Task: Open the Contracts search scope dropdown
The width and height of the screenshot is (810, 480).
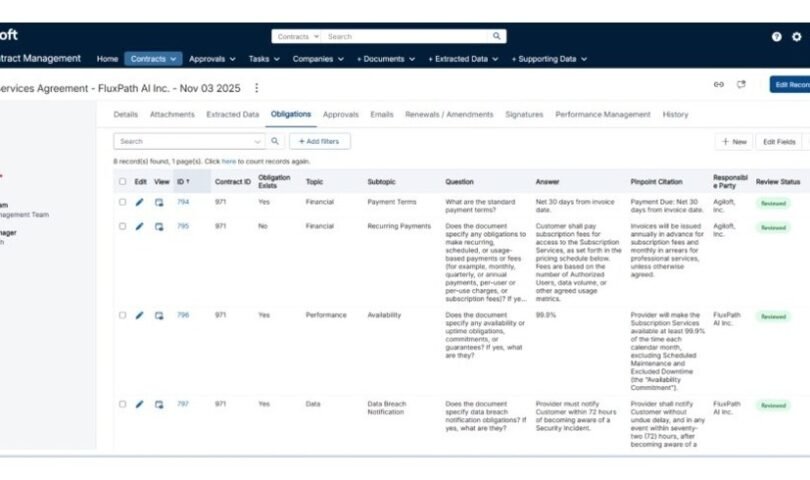Action: click(x=295, y=37)
